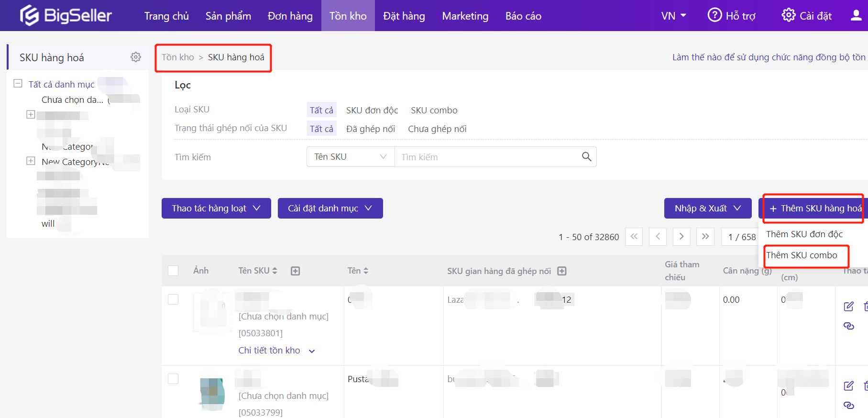This screenshot has width=868, height=418.
Task: Click plus icon beside SKU gian hàng column
Action: pyautogui.click(x=562, y=271)
